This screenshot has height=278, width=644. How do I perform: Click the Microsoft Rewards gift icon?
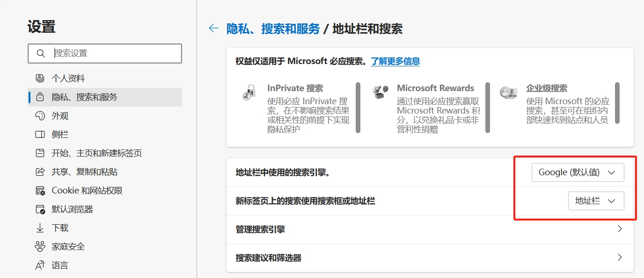tap(380, 91)
